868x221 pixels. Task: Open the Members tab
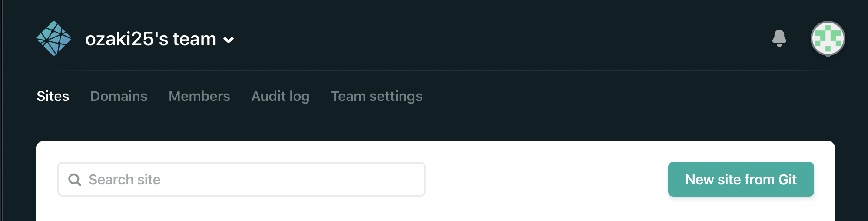click(x=199, y=96)
